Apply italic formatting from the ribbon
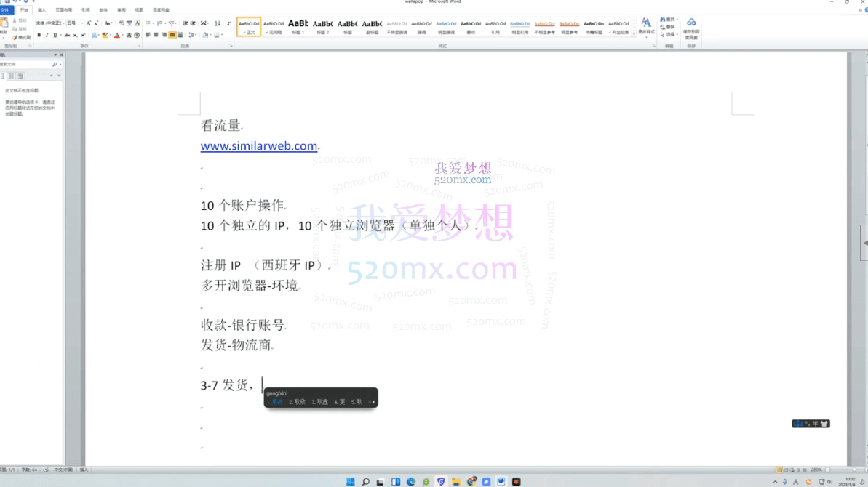The image size is (868, 487). [47, 35]
